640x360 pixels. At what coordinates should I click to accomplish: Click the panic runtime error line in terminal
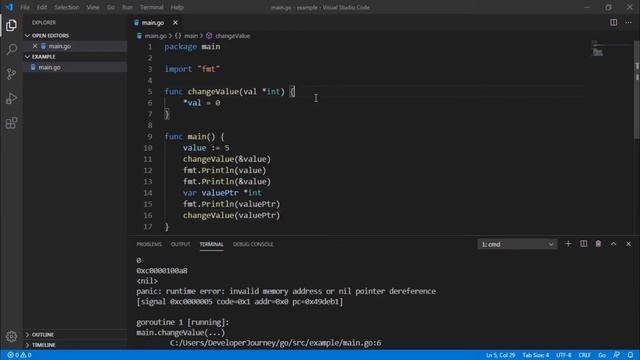click(x=286, y=291)
